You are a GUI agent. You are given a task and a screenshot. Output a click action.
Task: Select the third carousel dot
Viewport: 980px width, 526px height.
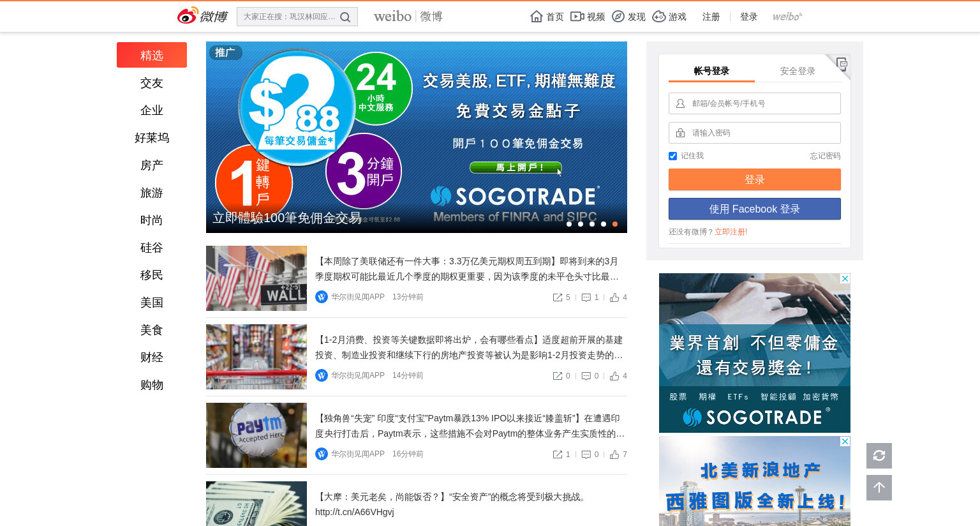click(591, 224)
